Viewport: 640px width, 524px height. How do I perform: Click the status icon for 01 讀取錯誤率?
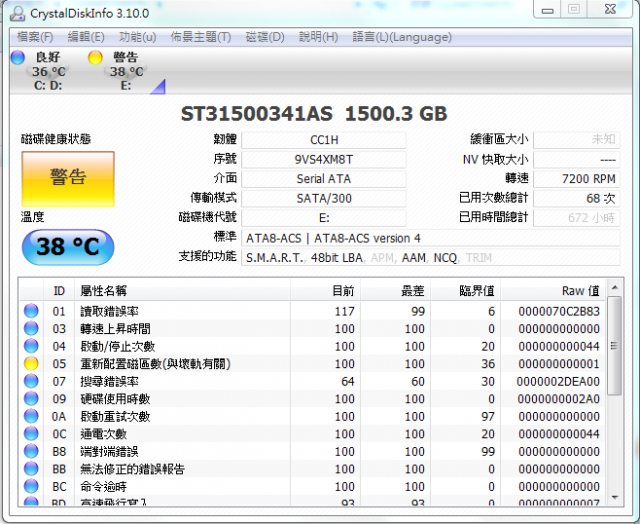pyautogui.click(x=31, y=311)
